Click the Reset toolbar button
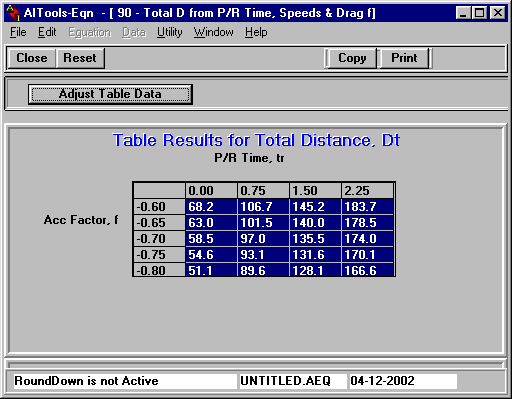The image size is (512, 399). click(x=80, y=58)
